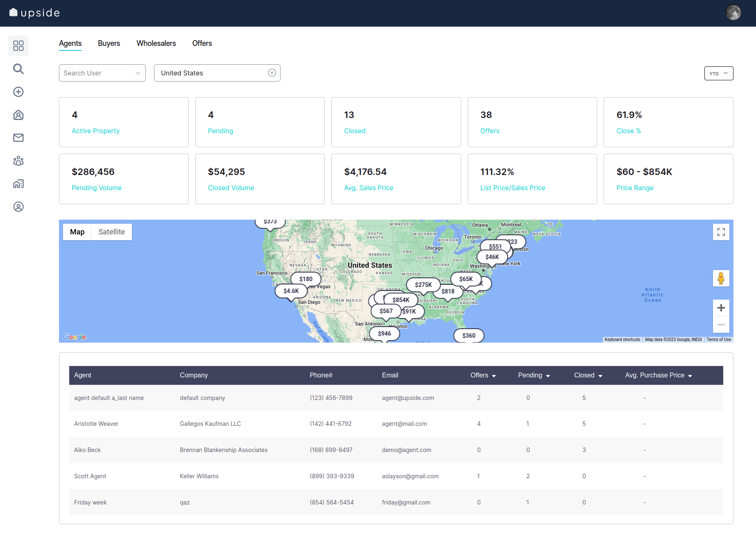The width and height of the screenshot is (756, 559).
Task: Sort by Avg. Purchase Price arrow
Action: pos(690,376)
